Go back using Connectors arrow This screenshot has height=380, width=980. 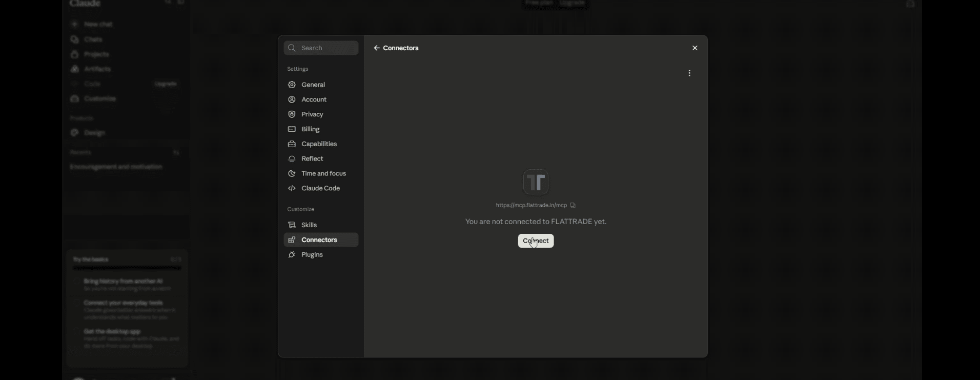click(377, 48)
